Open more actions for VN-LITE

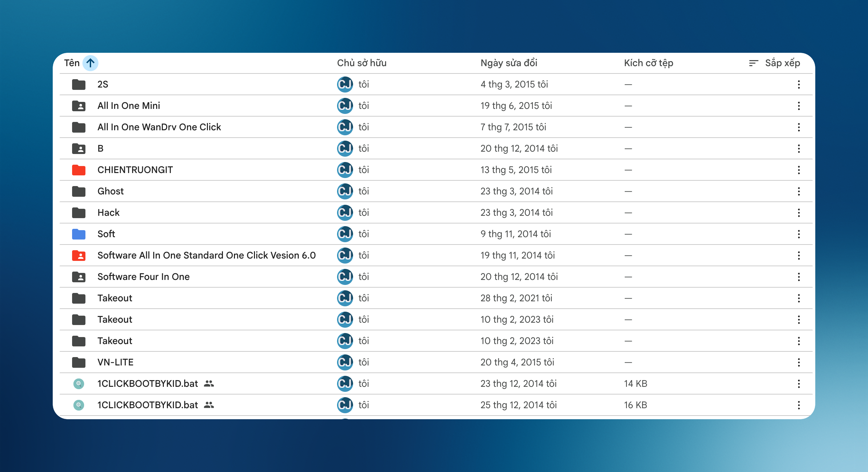click(x=799, y=362)
